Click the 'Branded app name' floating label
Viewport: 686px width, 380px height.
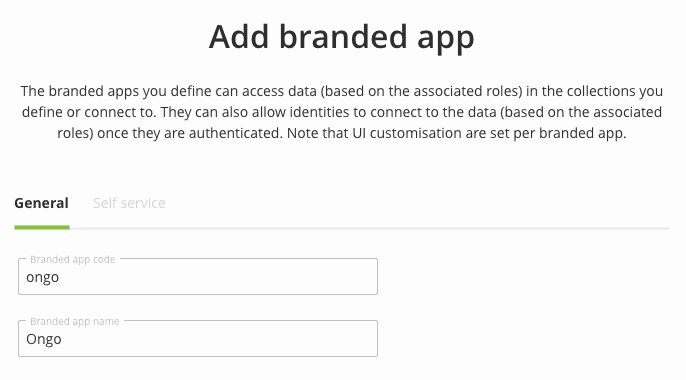pos(75,321)
